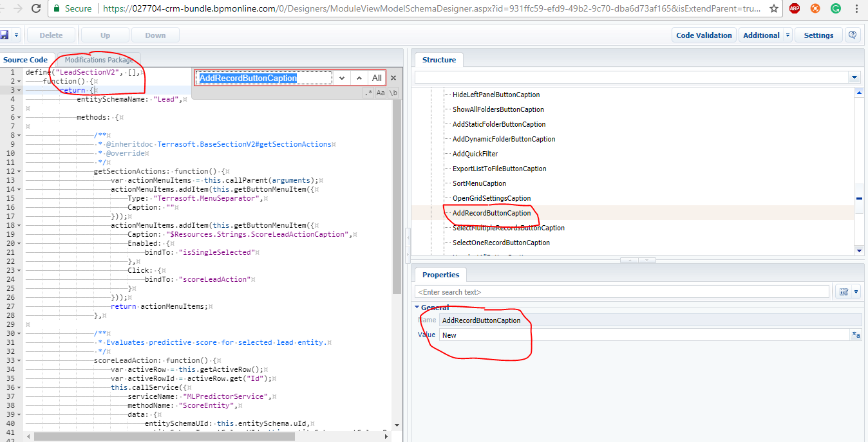Select SortMenuCaption in structure tree

tap(479, 183)
